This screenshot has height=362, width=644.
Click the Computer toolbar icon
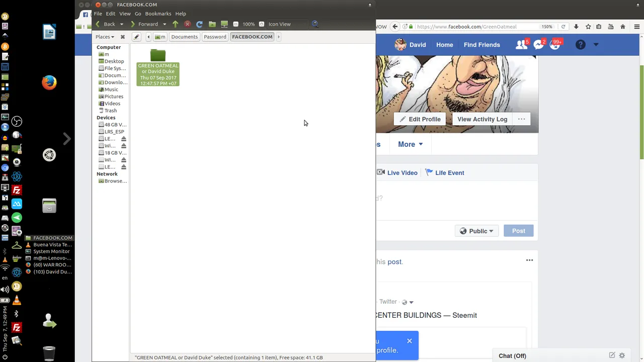224,24
